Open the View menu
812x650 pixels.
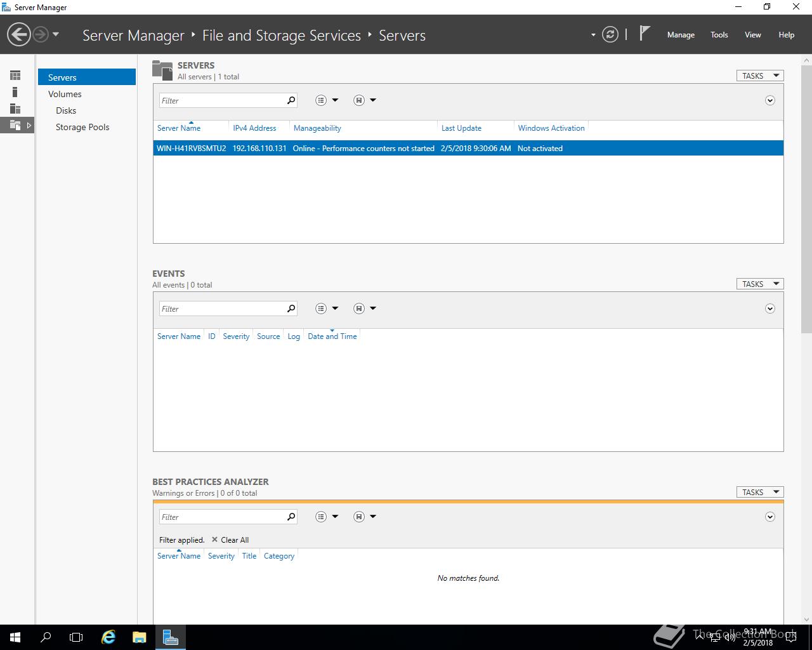(x=753, y=35)
